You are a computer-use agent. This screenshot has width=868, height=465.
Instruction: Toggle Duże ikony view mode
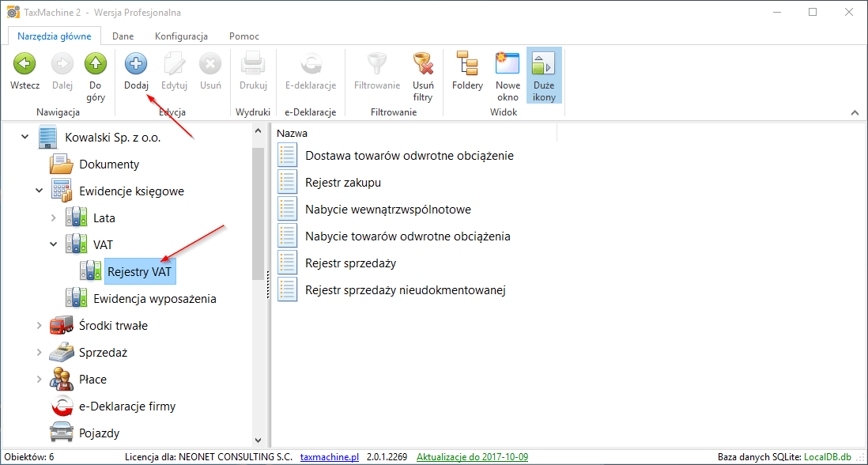point(544,65)
